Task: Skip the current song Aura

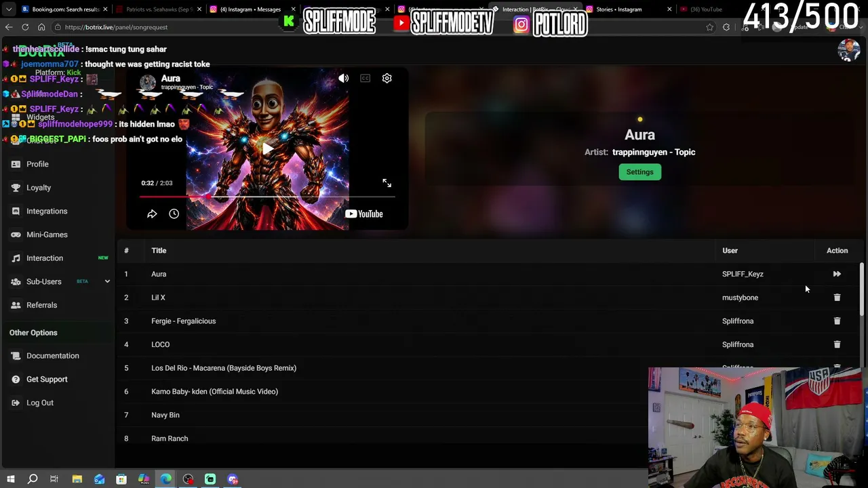Action: point(837,274)
